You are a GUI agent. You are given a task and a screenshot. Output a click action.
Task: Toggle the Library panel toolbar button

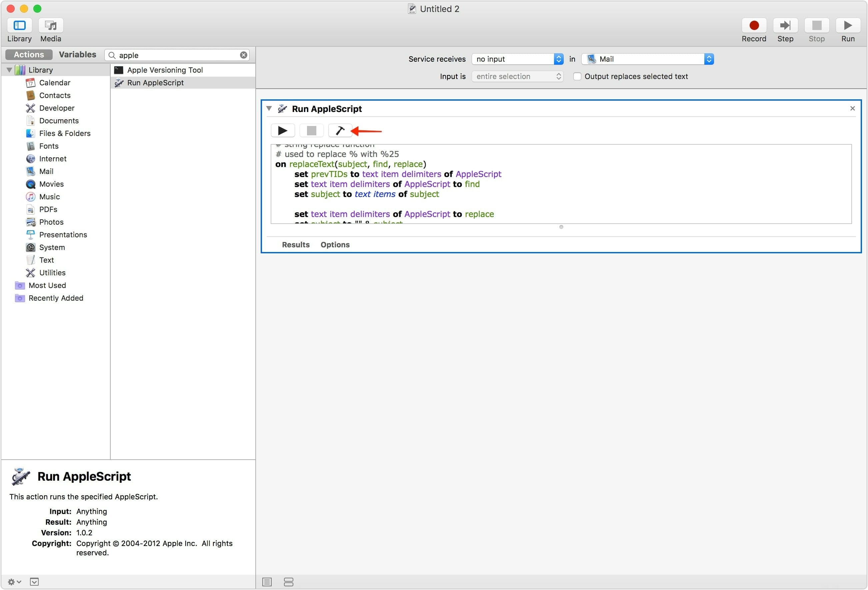(19, 25)
